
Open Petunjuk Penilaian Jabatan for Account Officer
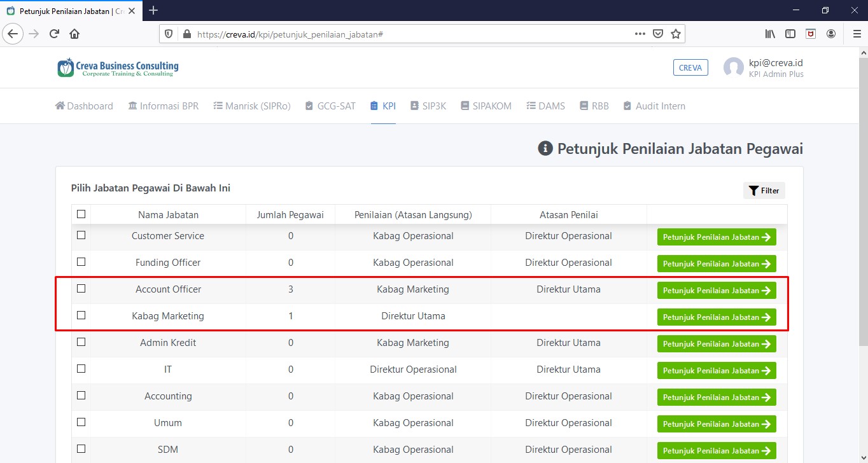pyautogui.click(x=717, y=290)
